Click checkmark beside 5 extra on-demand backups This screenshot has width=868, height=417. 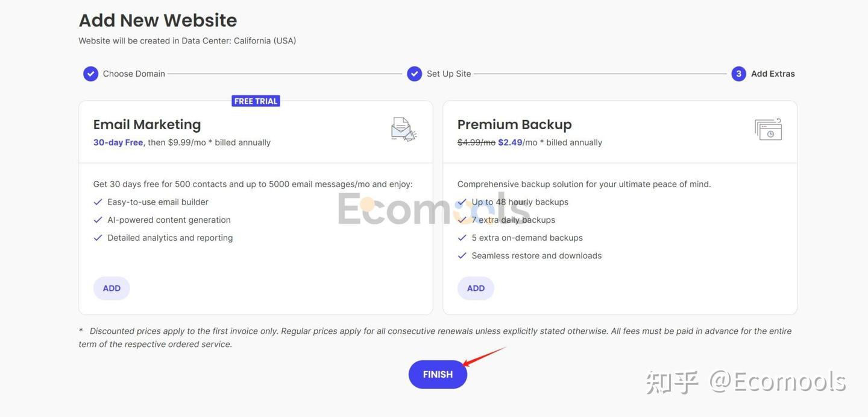tap(462, 238)
